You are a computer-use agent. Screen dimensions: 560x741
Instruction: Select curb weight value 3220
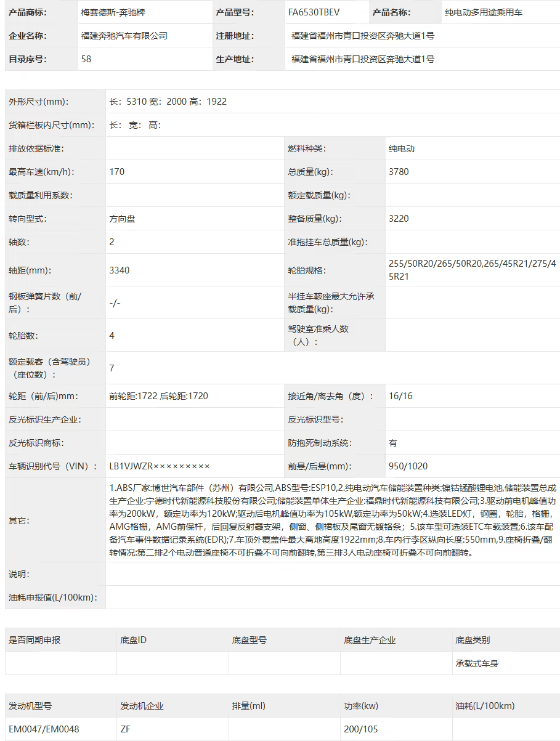399,219
